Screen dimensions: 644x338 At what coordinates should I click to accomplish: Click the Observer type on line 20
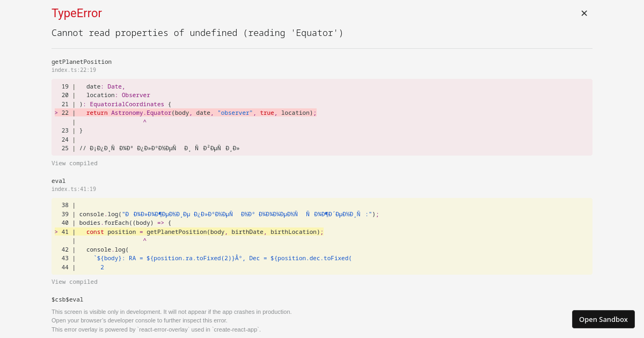click(136, 95)
